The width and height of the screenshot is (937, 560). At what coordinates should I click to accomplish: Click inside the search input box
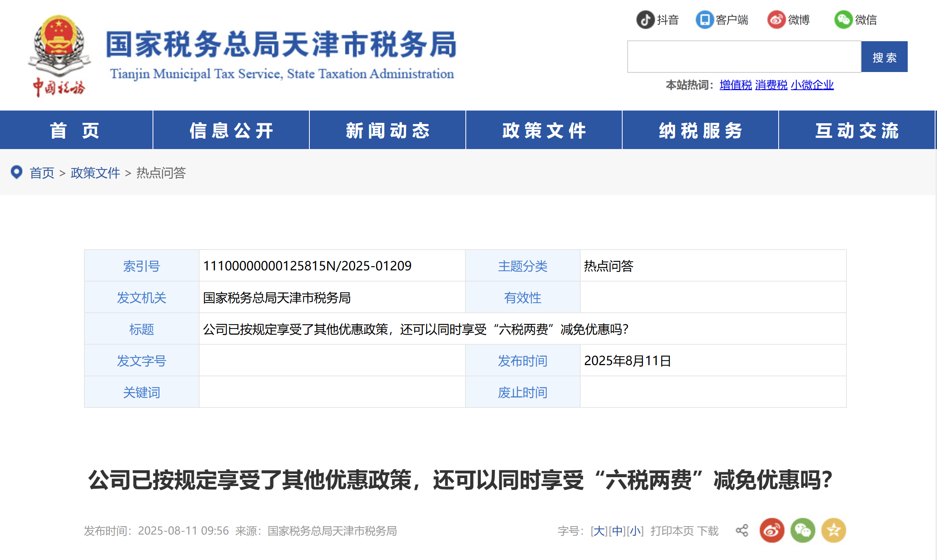tap(744, 57)
